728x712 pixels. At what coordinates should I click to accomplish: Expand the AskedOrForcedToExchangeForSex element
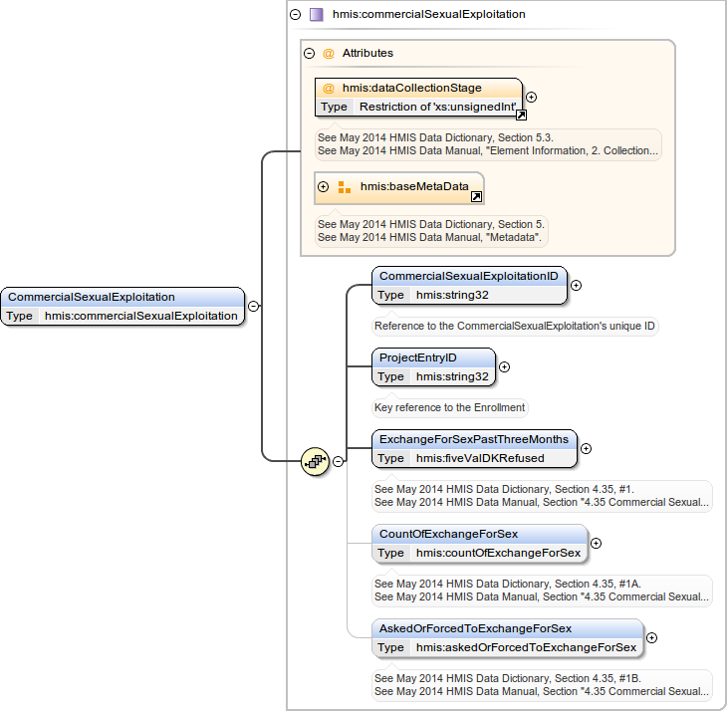pos(651,637)
